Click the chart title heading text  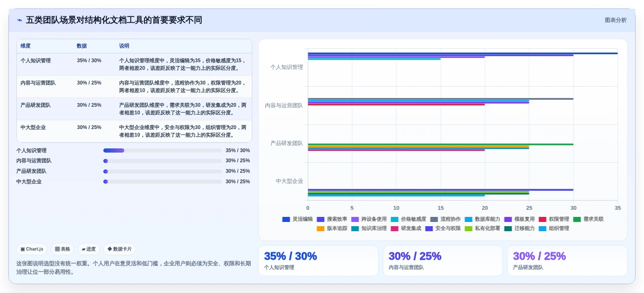(114, 20)
